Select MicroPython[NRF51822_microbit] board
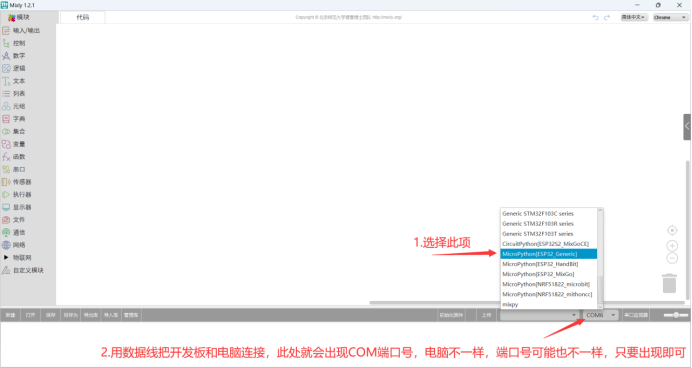692x368 pixels. tap(549, 285)
